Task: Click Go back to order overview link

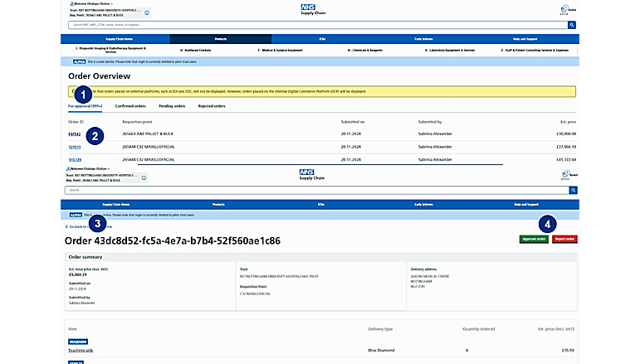Action: pos(89,226)
